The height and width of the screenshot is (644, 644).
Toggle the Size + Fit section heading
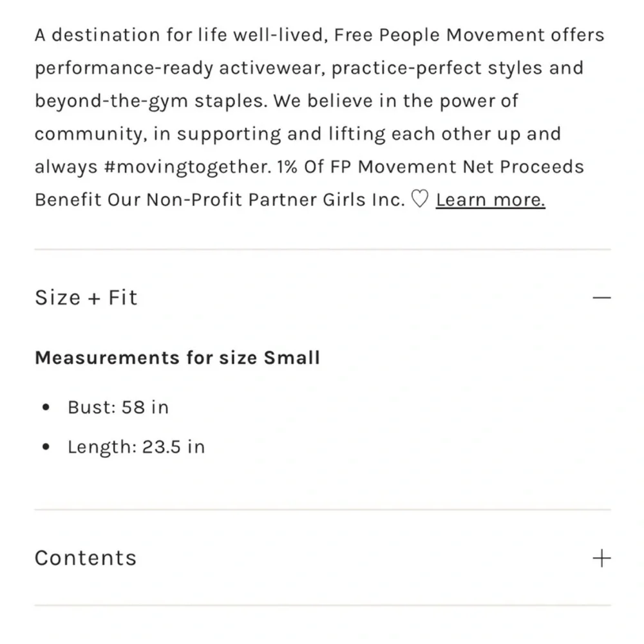86,298
